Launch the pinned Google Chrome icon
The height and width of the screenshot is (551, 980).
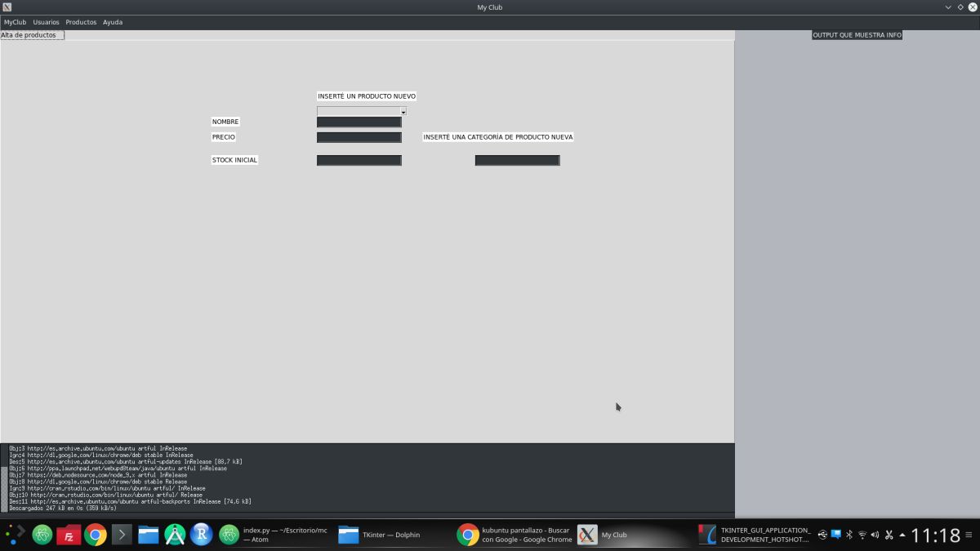click(x=96, y=535)
